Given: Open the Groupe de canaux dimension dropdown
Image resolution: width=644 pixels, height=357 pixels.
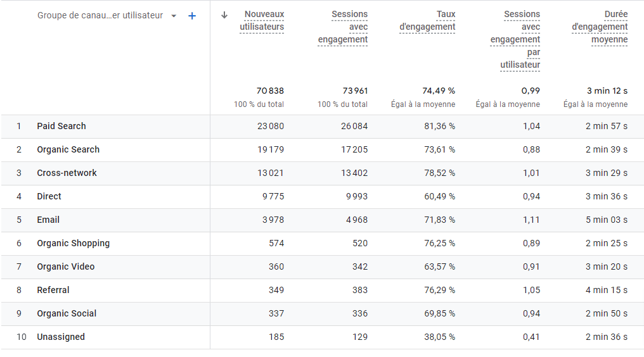Looking at the screenshot, I should 106,16.
